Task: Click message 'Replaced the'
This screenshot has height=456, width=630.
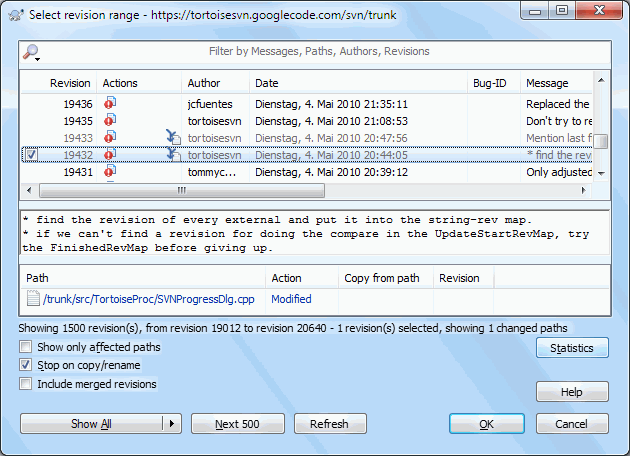Action: pyautogui.click(x=558, y=104)
